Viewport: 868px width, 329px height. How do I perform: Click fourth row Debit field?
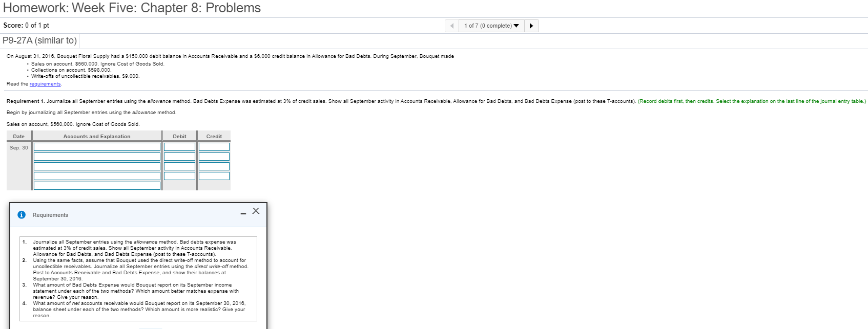tap(179, 176)
